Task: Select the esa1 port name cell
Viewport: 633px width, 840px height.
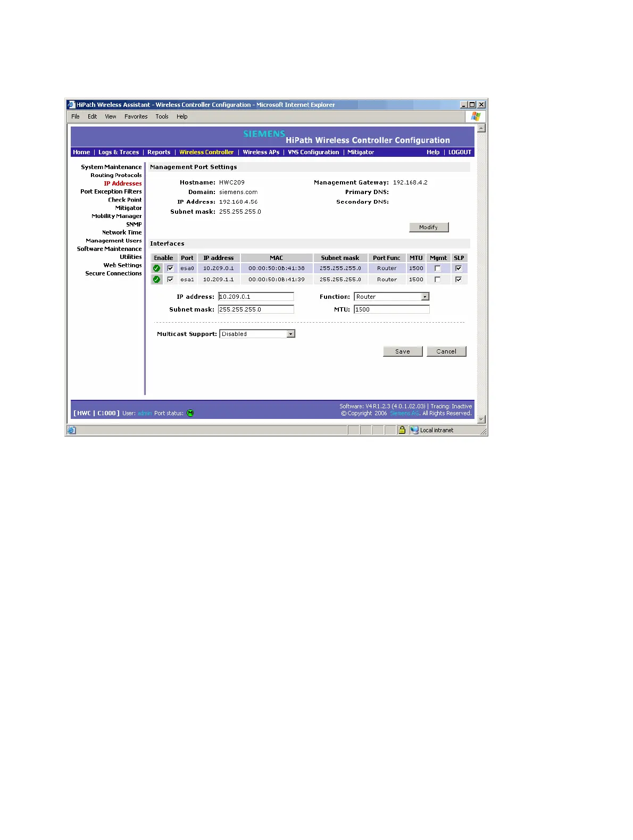Action: [x=187, y=279]
